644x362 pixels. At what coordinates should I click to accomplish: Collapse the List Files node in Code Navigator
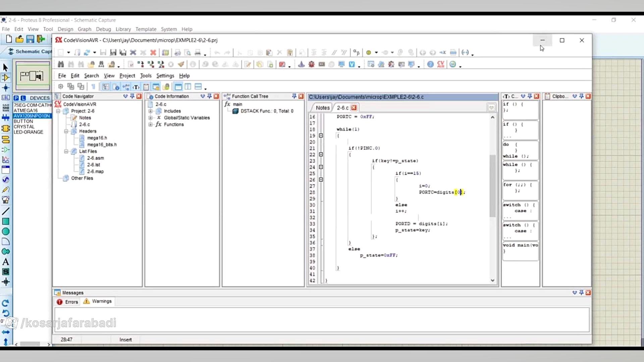tap(66, 152)
